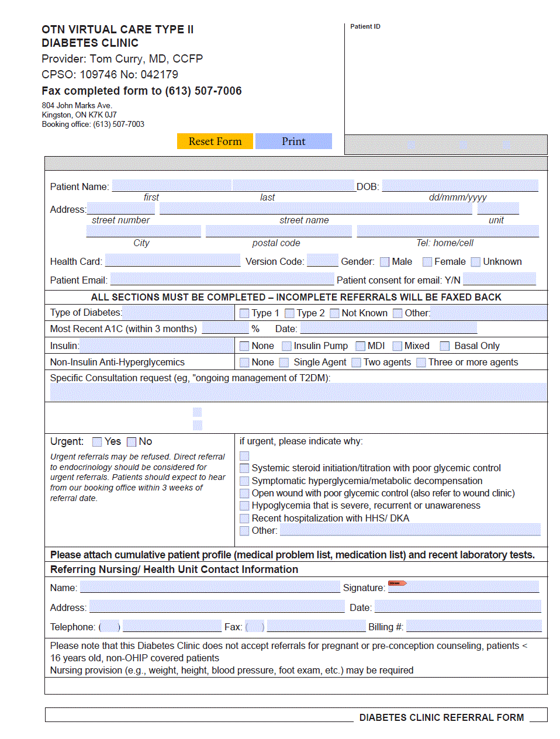Tick the Other urgent reason checkbox
The image size is (560, 739).
(244, 531)
